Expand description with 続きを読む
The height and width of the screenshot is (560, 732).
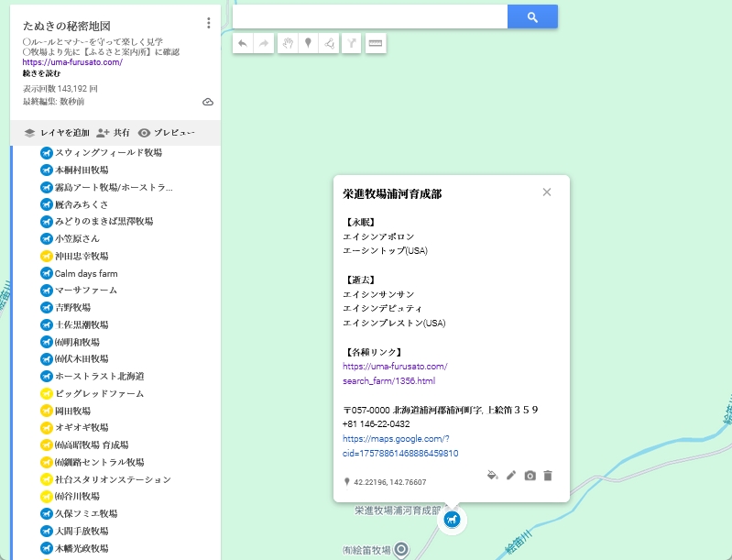[x=42, y=73]
